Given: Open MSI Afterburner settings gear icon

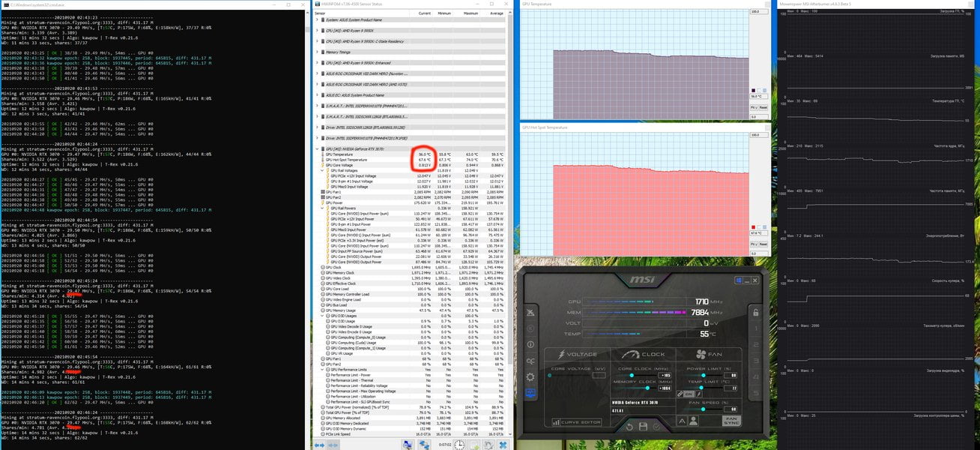Looking at the screenshot, I should 530,376.
